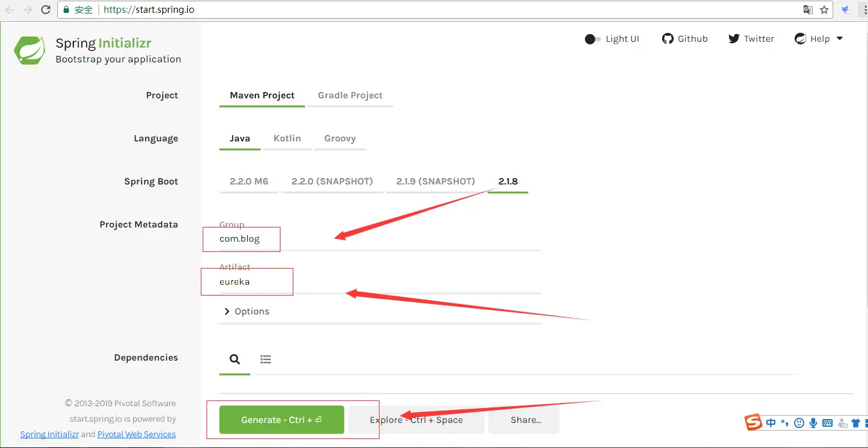Click the Artifact field containing eureka

point(380,282)
